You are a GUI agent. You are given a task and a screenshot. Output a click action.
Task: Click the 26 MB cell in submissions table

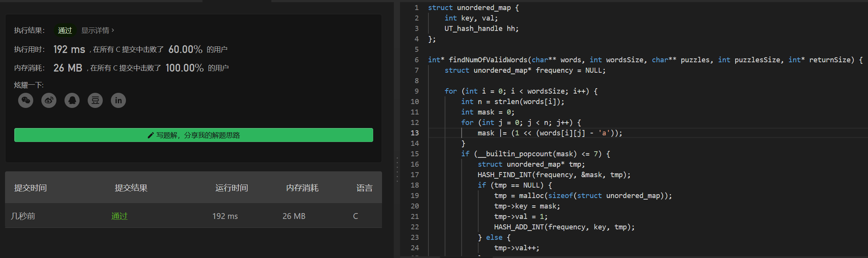294,216
